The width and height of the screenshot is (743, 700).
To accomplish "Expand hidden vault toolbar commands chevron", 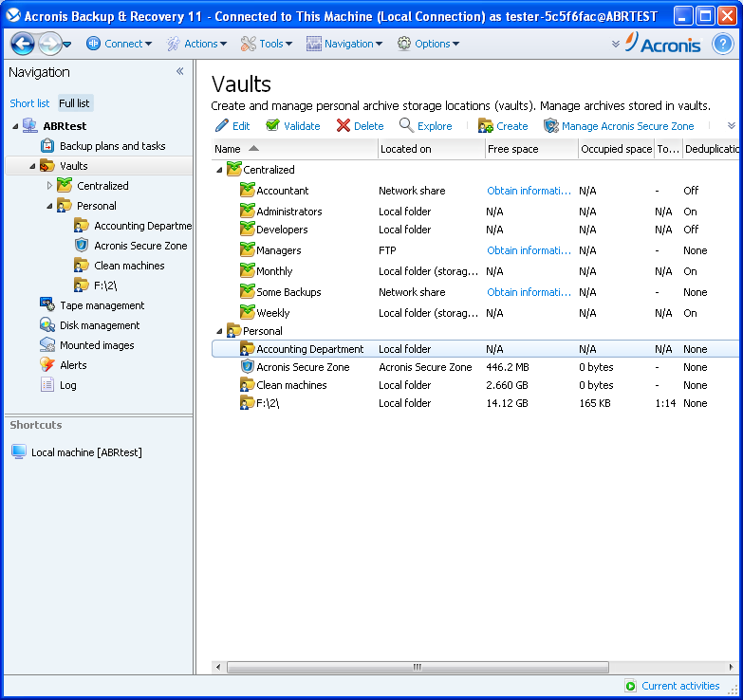I will coord(732,125).
